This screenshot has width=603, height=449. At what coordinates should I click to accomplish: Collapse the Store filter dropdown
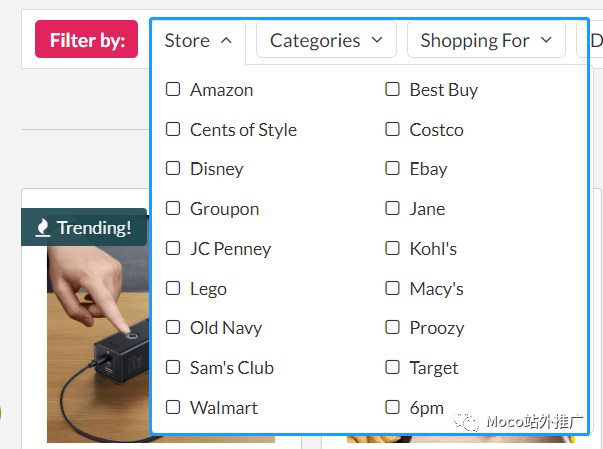pos(198,40)
